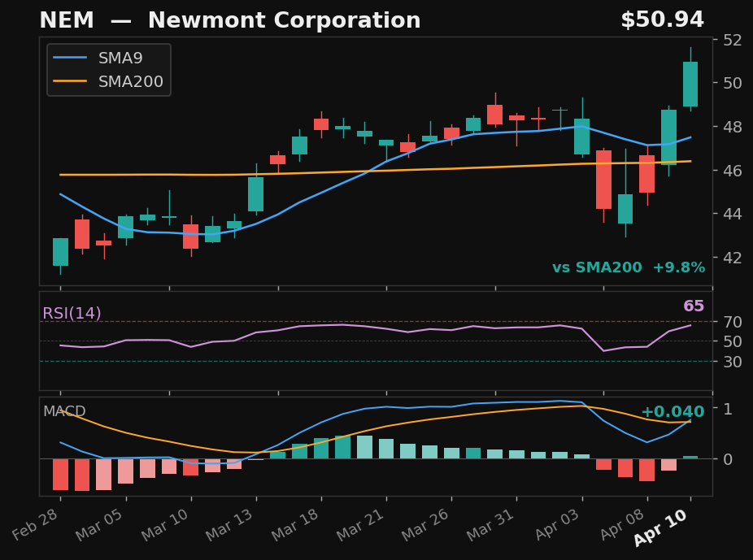Click the Mar 26 date axis label
Screen dimensions: 753x560
pos(426,524)
